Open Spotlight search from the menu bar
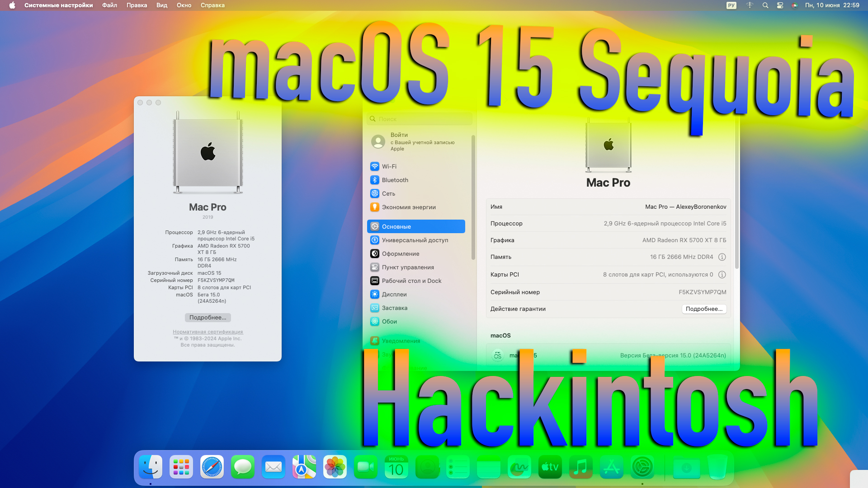This screenshot has width=868, height=488. (x=765, y=5)
